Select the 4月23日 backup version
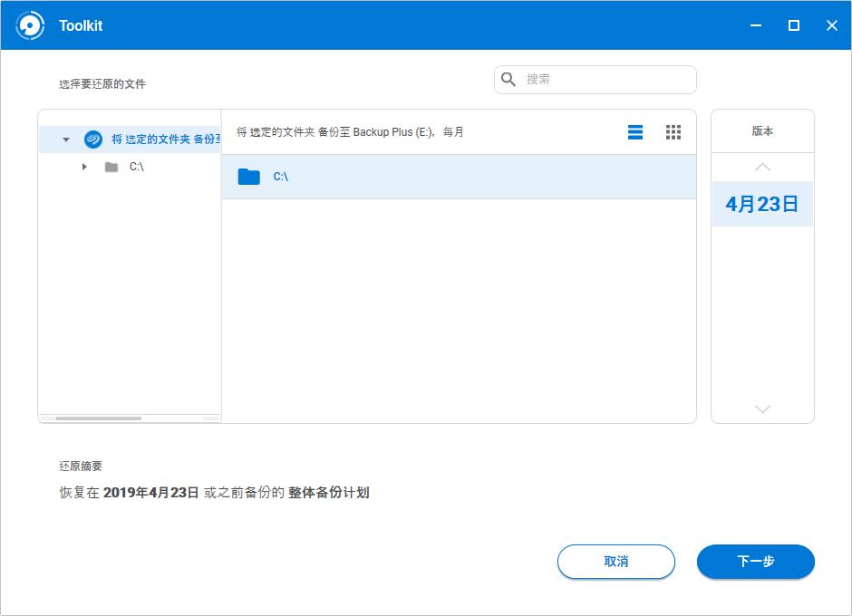Screen dimensions: 852x616 [x=762, y=203]
